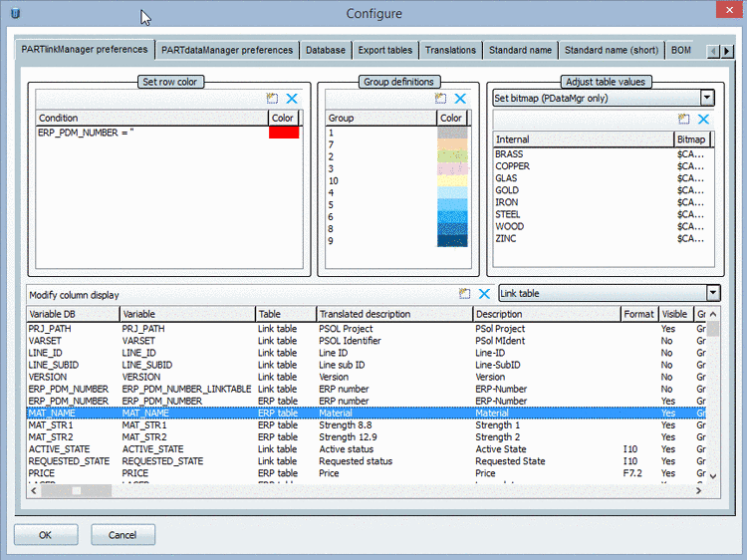Image resolution: width=747 pixels, height=560 pixels.
Task: Add new entry in Group definitions
Action: pos(440,99)
